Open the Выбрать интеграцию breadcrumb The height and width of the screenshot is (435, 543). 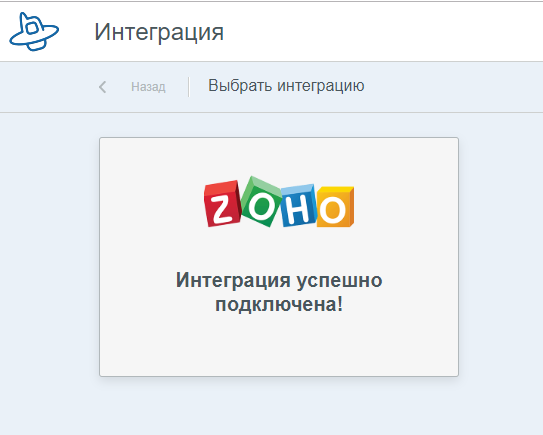[286, 86]
